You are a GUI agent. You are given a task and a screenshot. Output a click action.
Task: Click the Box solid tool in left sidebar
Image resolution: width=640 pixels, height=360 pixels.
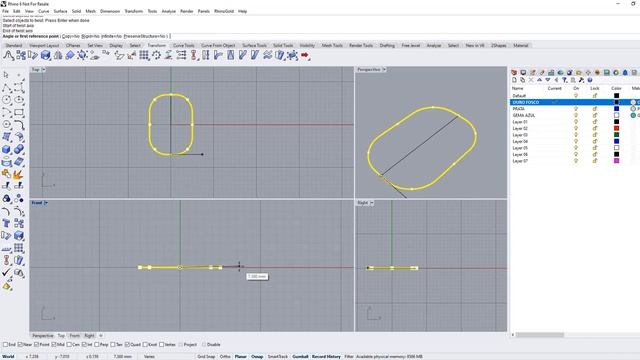pyautogui.click(x=6, y=149)
